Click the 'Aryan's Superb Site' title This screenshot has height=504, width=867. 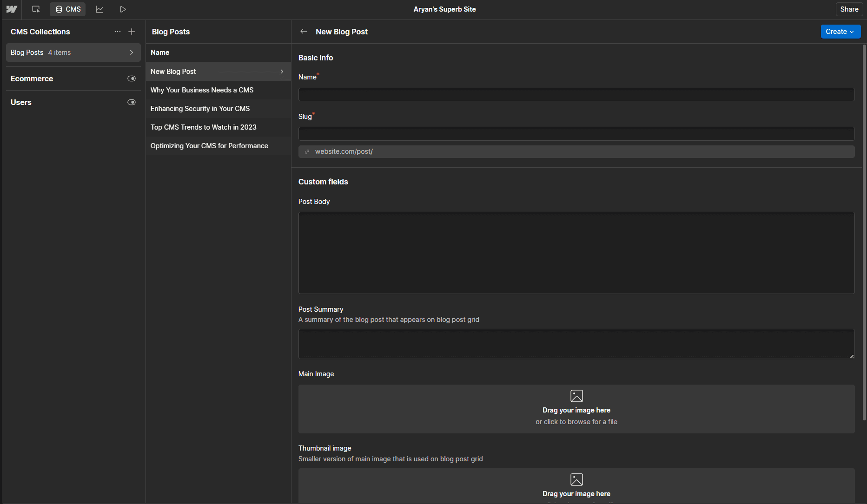(444, 9)
